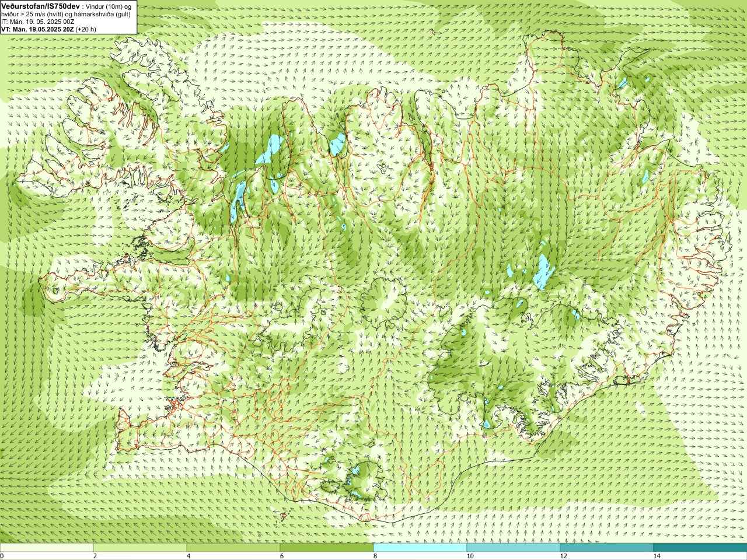Screen dimensions: 747x560
Task: Pick the teal 12–14 m/s legend swatch
Action: (607, 548)
